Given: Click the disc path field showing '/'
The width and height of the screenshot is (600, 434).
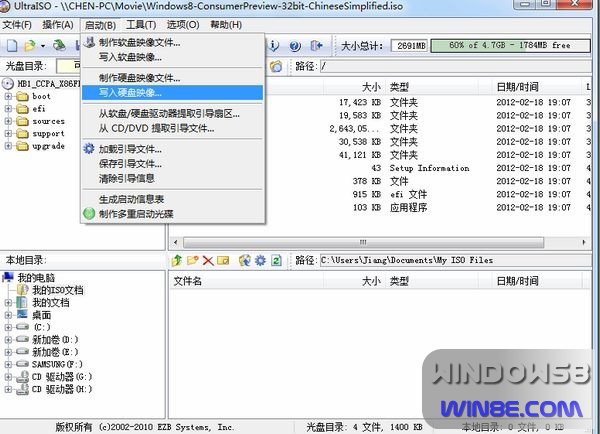Looking at the screenshot, I should coord(455,66).
